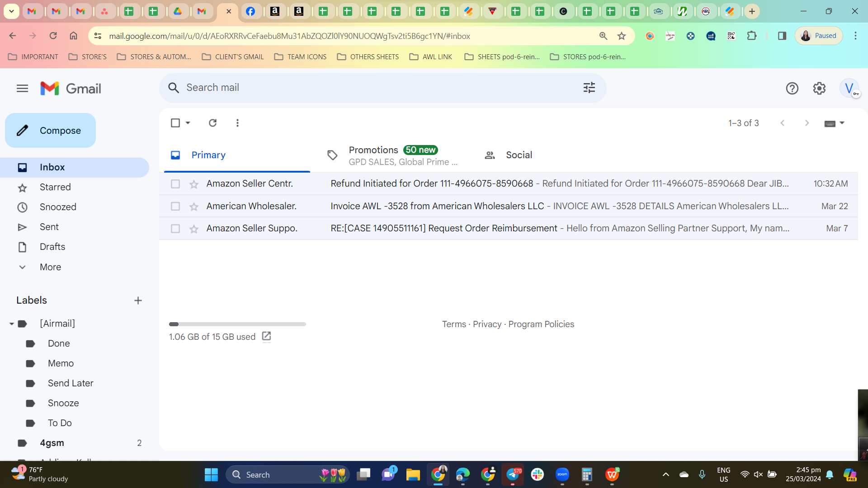Click the search options filter icon

(589, 88)
